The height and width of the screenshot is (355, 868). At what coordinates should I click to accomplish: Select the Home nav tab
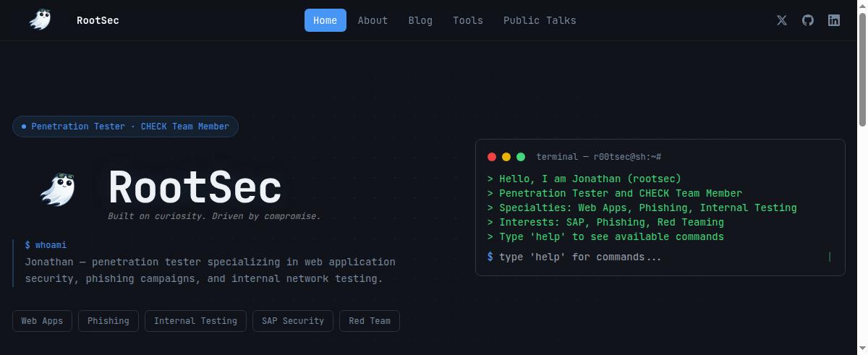pyautogui.click(x=325, y=20)
